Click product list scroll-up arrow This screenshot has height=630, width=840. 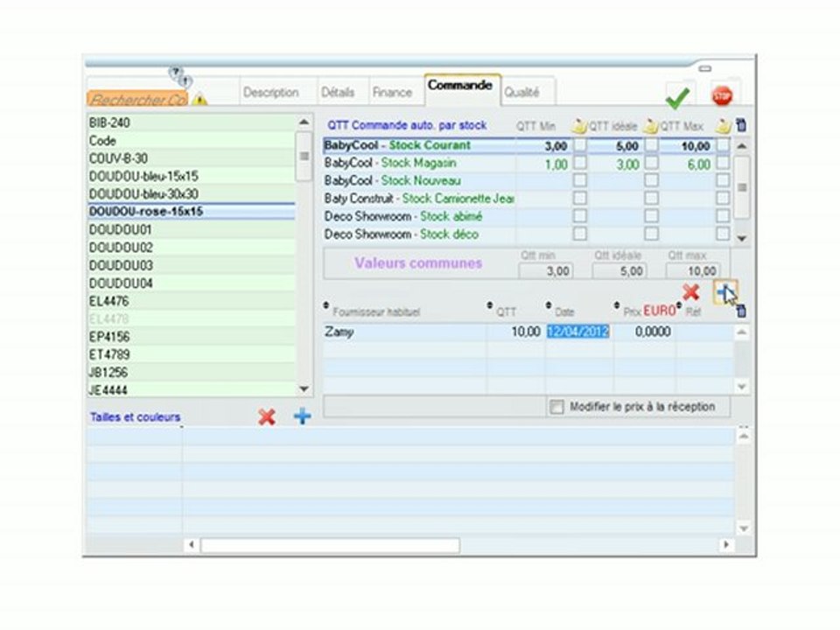[x=304, y=122]
